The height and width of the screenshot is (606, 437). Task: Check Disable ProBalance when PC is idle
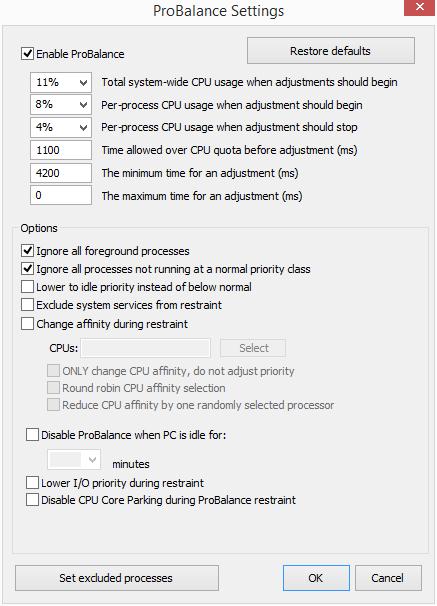tap(32, 434)
